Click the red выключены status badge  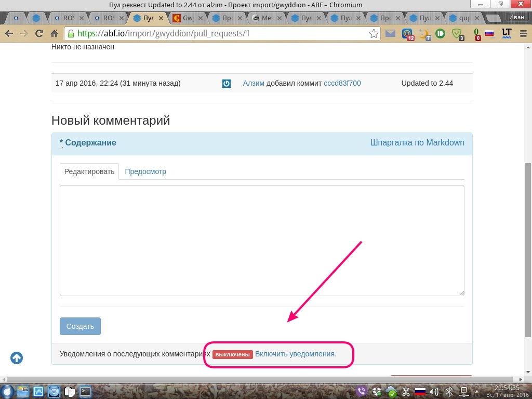click(x=232, y=354)
